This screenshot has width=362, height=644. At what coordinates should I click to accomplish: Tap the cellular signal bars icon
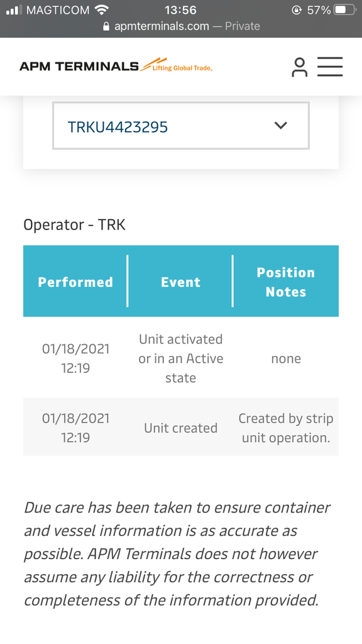point(14,10)
